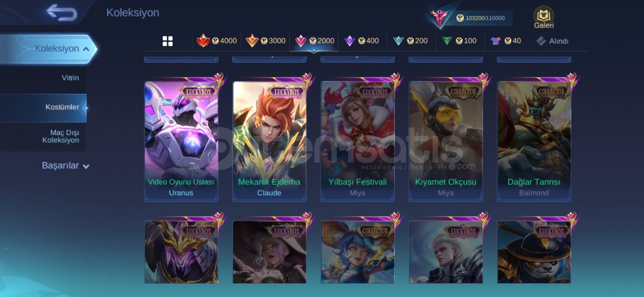Show all tiers with grid icon
The image size is (644, 297).
point(167,41)
